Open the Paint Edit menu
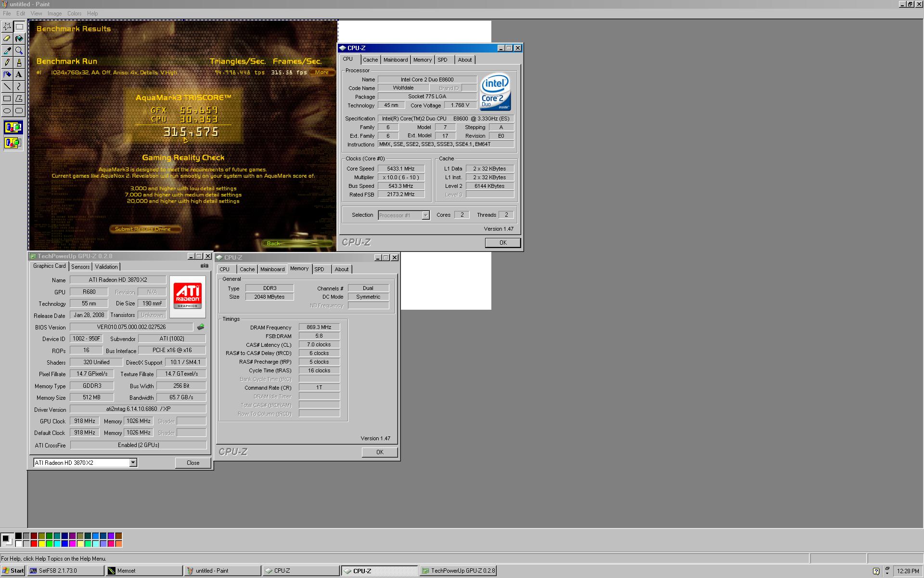This screenshot has height=578, width=924. tap(21, 13)
